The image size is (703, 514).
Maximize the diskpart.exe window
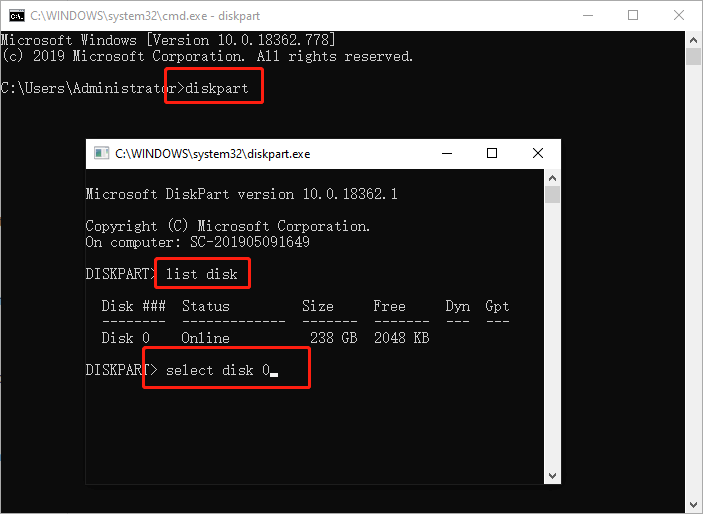[491, 153]
